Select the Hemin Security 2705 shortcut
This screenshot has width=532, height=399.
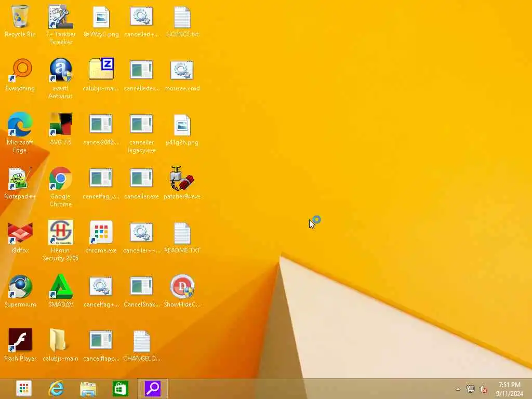(60, 232)
